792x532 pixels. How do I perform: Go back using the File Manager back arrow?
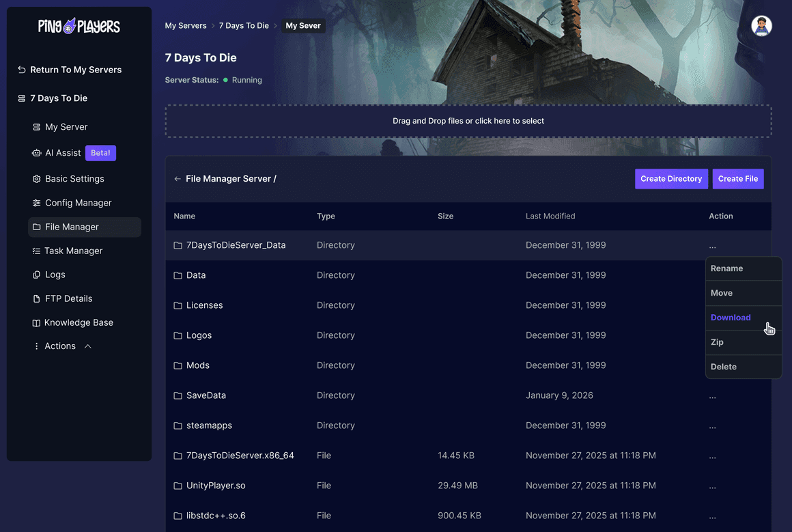pyautogui.click(x=178, y=179)
